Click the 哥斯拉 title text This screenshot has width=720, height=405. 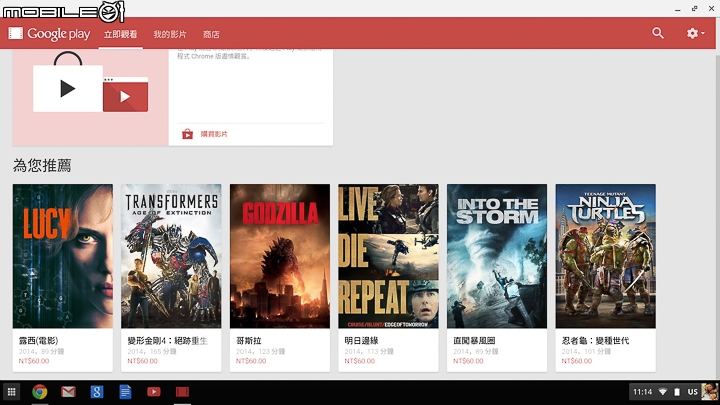pyautogui.click(x=248, y=341)
